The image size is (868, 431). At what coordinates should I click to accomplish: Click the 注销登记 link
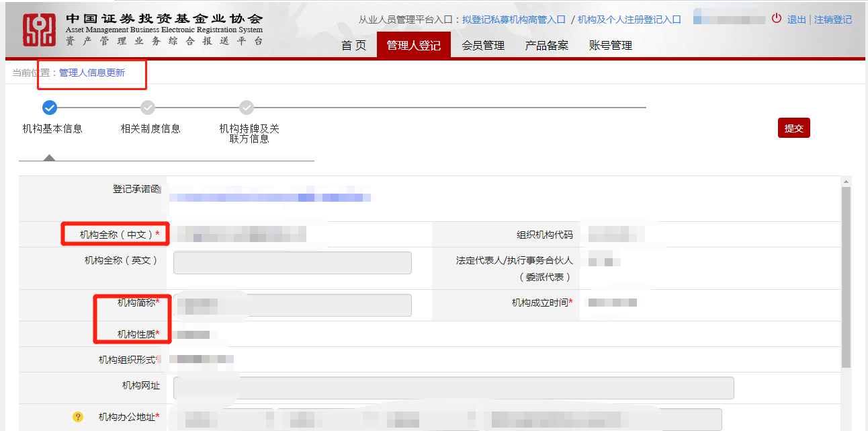click(x=833, y=19)
